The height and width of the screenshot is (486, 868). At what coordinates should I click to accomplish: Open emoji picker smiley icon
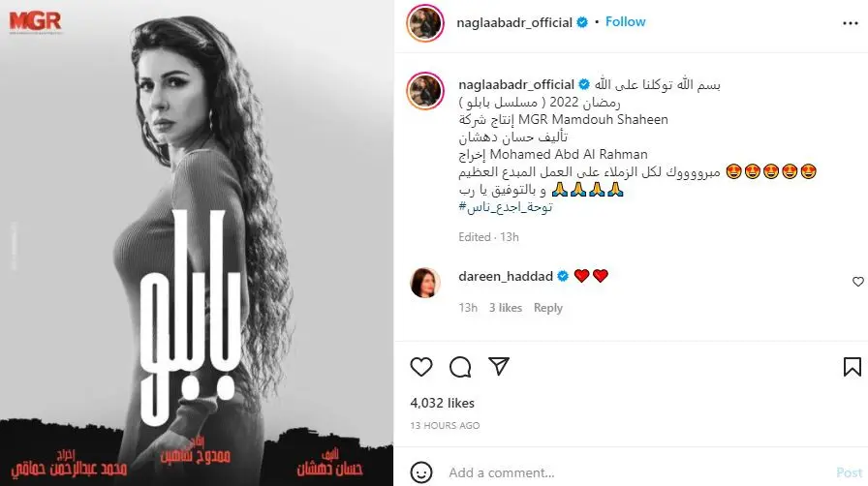point(421,472)
